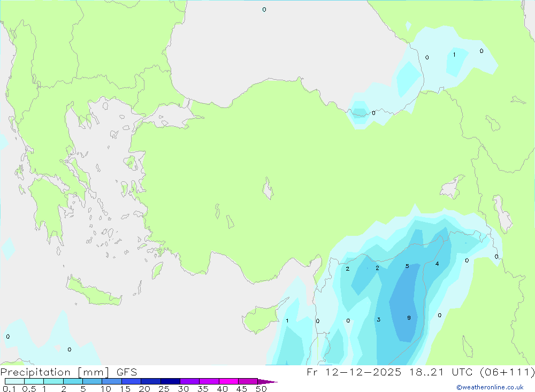The height and width of the screenshot is (392, 535).
Task: Click the legend label '35'
Action: coord(203,389)
